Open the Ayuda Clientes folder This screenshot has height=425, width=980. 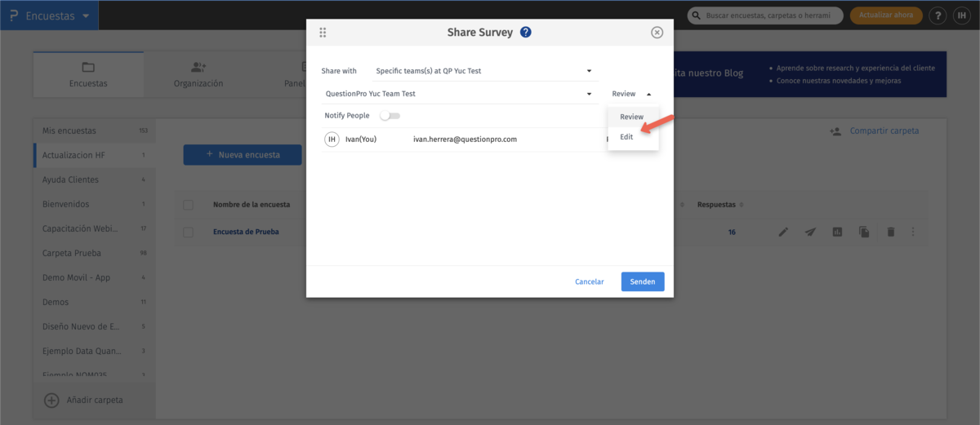pos(94,179)
